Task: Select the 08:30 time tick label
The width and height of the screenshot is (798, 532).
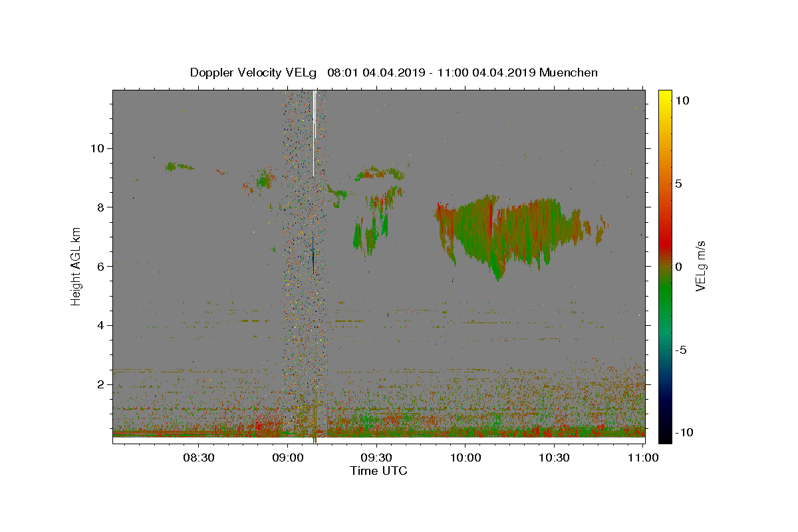Action: tap(199, 458)
